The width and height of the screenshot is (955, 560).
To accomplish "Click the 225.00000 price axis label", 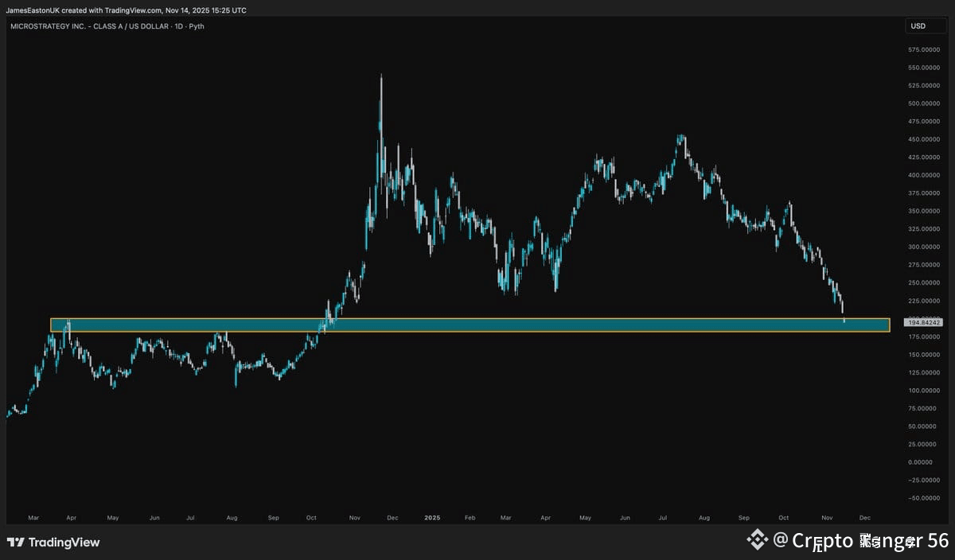I will point(925,301).
